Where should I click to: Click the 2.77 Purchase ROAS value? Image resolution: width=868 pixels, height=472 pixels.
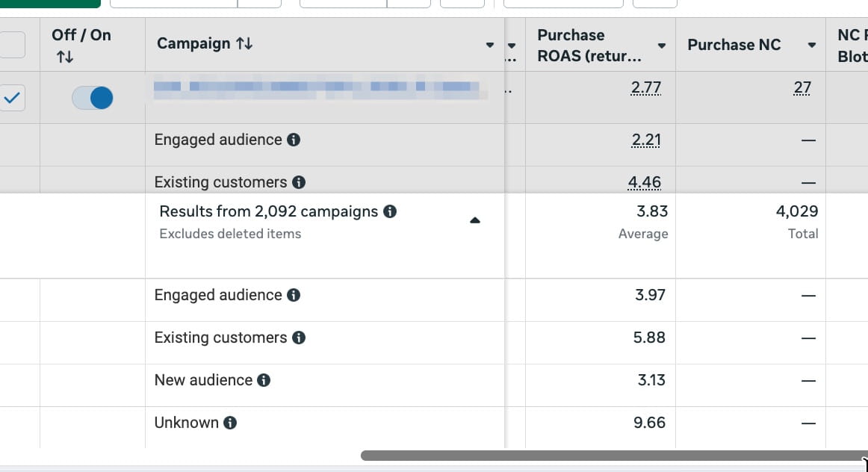point(645,88)
